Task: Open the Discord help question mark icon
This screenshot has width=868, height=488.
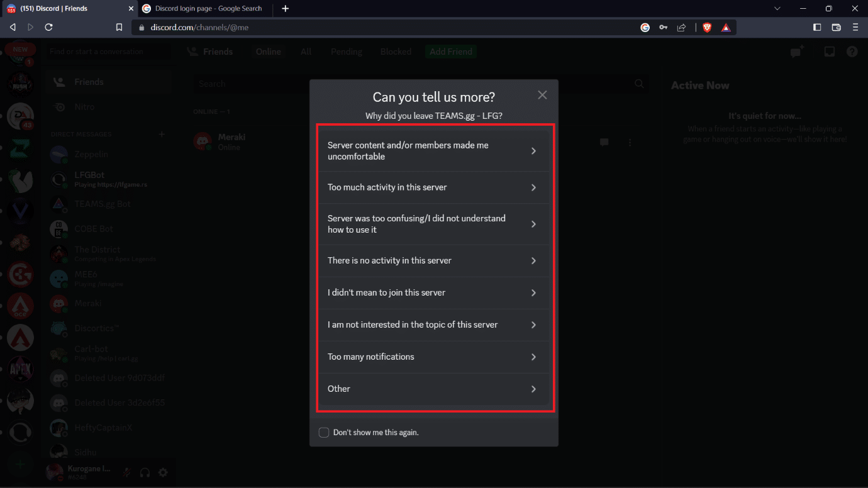Action: (x=852, y=52)
